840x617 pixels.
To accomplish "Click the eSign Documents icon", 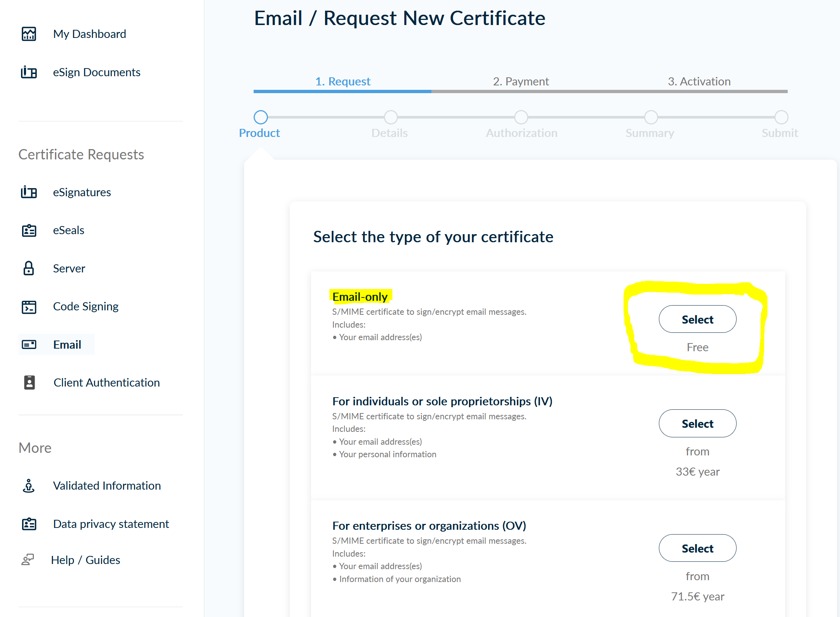I will click(29, 72).
